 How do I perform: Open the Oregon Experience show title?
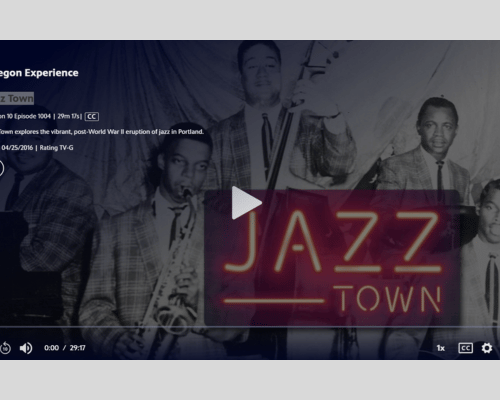click(x=39, y=73)
